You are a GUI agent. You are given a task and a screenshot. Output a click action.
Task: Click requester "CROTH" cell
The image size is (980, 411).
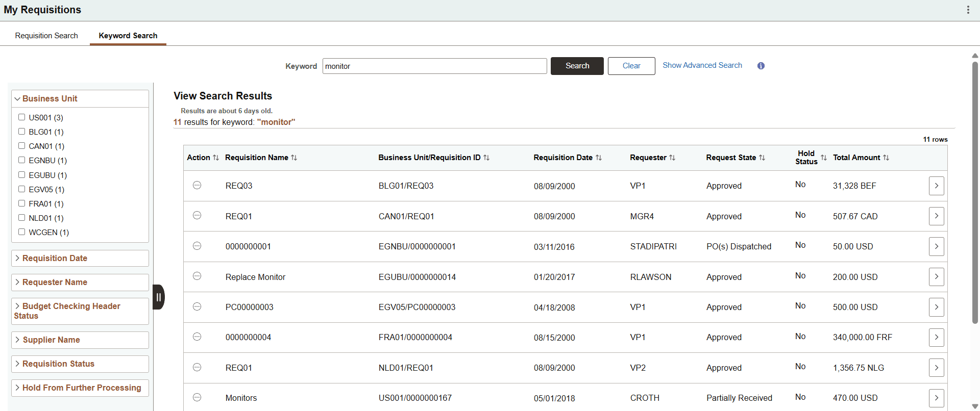(x=645, y=398)
